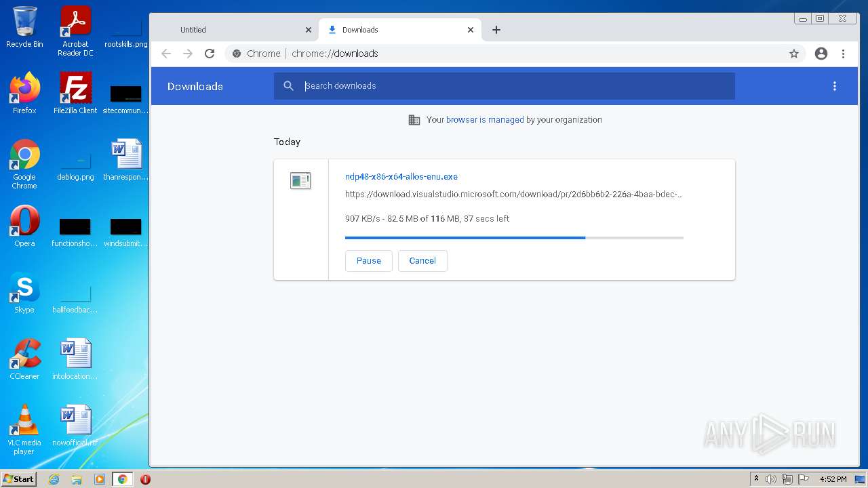Click the Show desktop button
The height and width of the screenshot is (488, 868).
click(x=861, y=479)
